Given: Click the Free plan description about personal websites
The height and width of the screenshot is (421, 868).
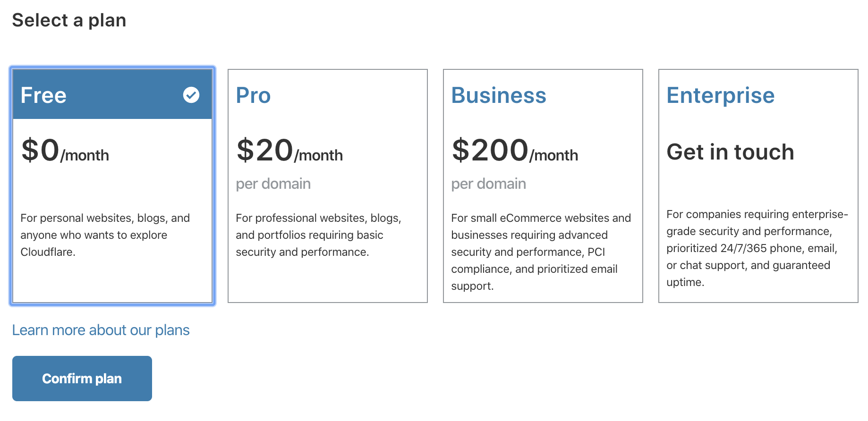Looking at the screenshot, I should (105, 235).
